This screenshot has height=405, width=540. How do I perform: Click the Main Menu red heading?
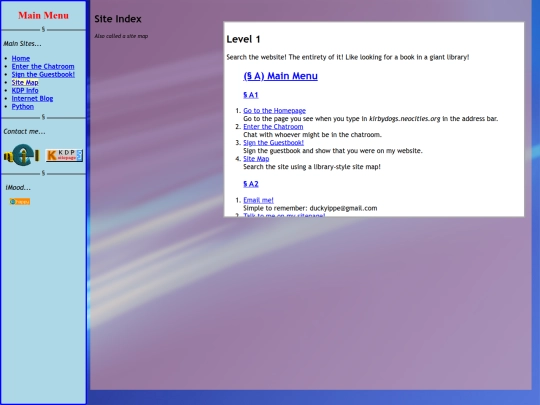[x=43, y=15]
